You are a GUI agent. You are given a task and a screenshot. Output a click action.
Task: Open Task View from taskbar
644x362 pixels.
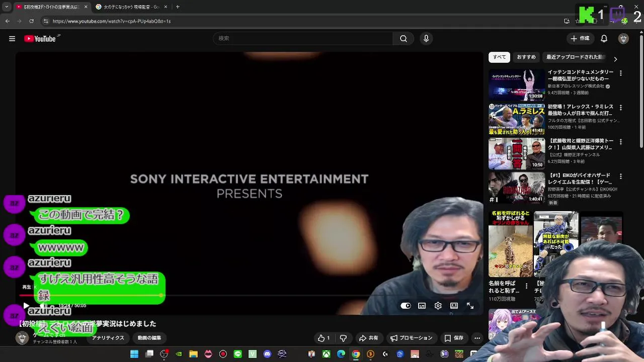(149, 354)
